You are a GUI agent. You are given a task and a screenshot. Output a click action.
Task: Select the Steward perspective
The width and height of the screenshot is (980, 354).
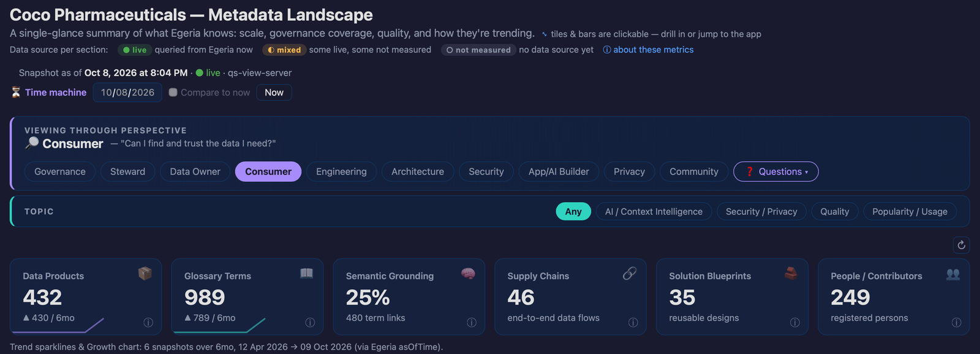coord(128,171)
